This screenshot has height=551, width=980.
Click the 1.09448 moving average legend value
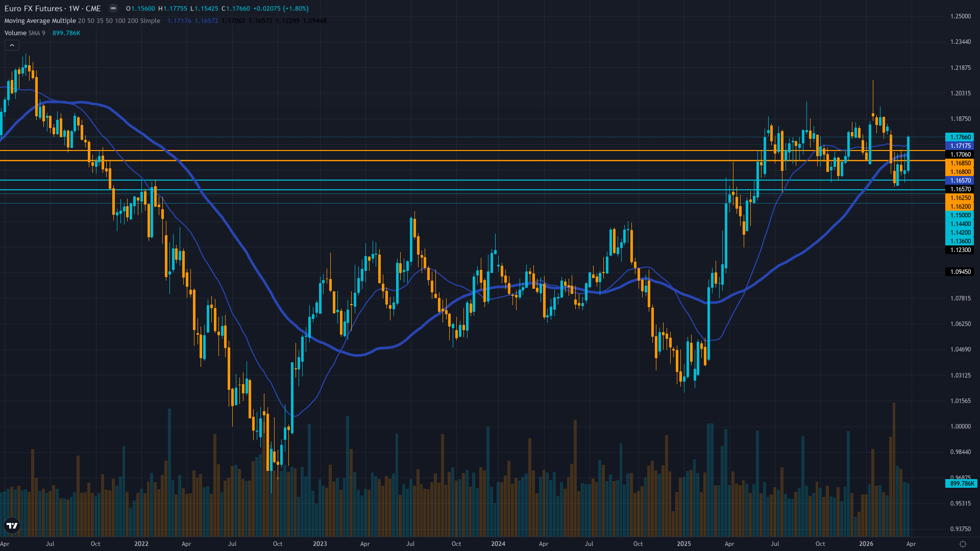(314, 21)
